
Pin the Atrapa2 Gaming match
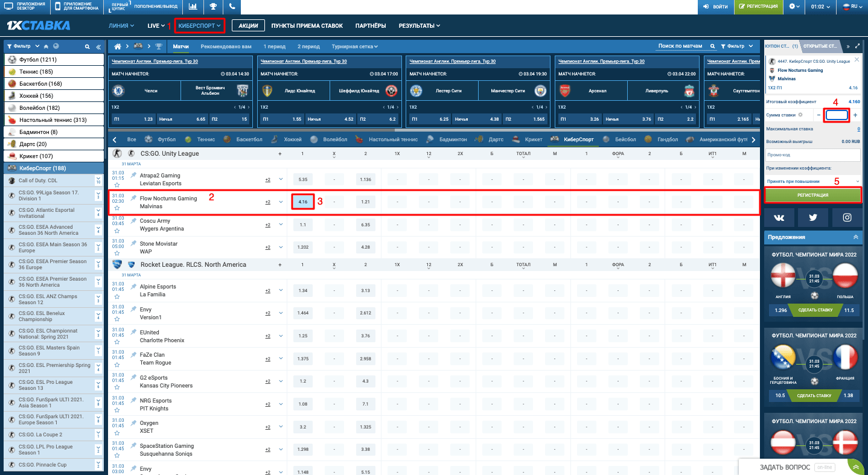[x=133, y=176]
